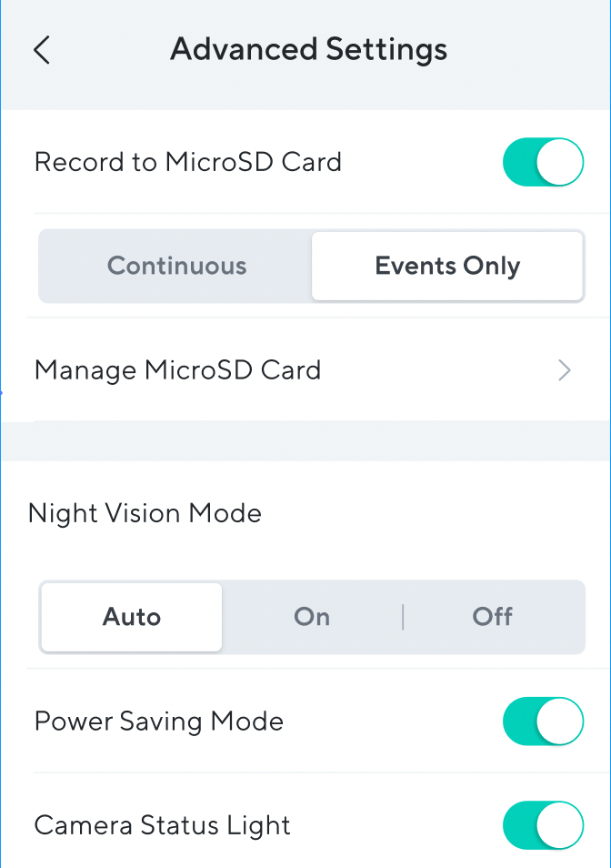Set Night Vision Mode to Off
The height and width of the screenshot is (868, 611).
click(x=492, y=617)
